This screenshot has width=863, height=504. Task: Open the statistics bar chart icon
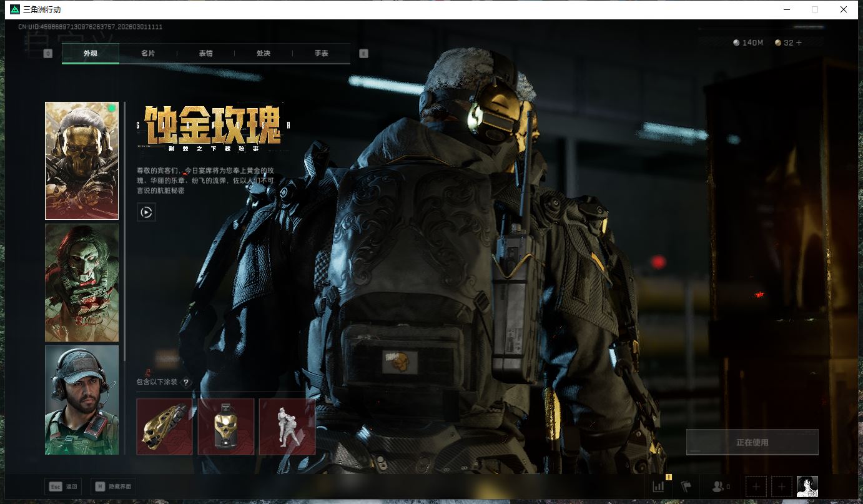pyautogui.click(x=658, y=487)
